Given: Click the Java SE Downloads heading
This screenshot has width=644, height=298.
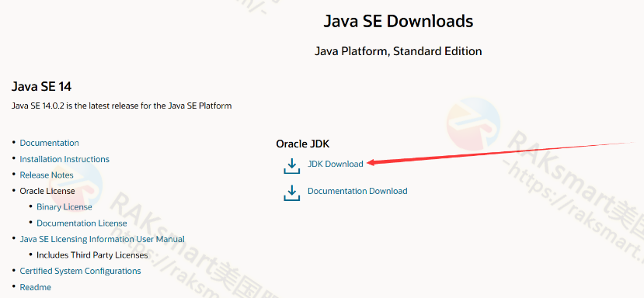Looking at the screenshot, I should (398, 21).
